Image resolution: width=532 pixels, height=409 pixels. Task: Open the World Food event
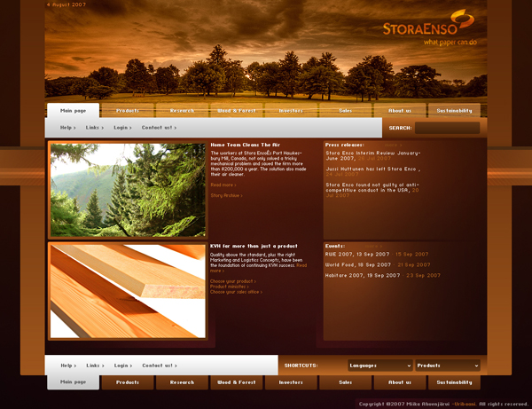click(378, 264)
